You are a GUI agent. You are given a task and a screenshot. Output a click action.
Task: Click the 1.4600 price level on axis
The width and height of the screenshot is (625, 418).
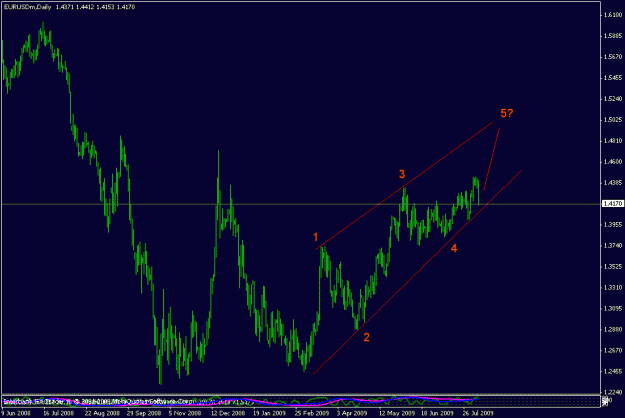[613, 162]
